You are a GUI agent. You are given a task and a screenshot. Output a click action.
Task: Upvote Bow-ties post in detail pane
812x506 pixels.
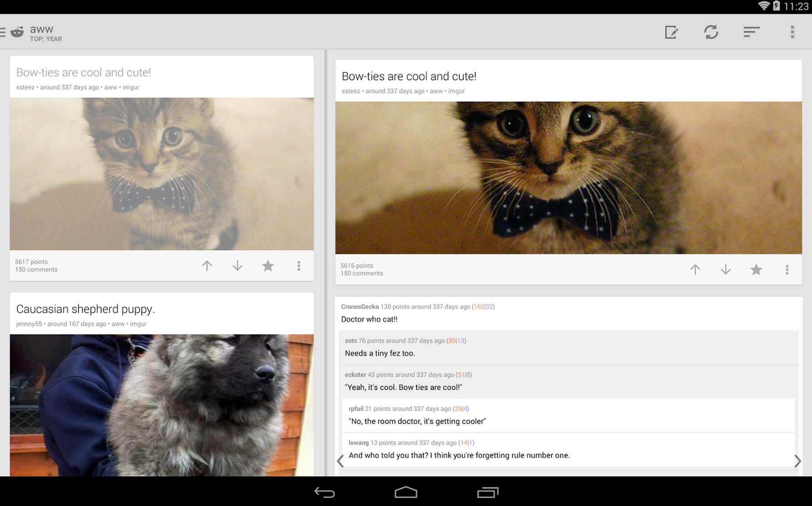coord(695,269)
